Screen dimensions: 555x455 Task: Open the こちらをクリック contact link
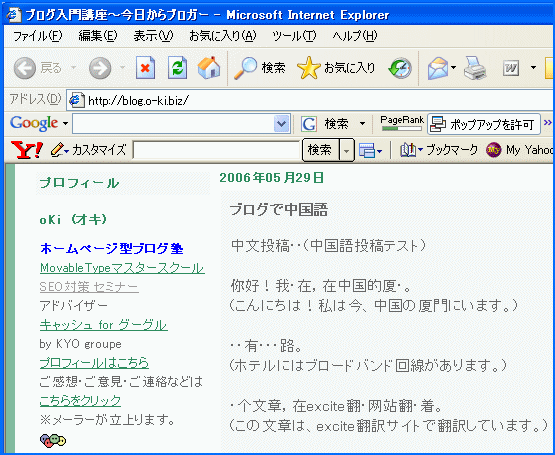point(80,400)
